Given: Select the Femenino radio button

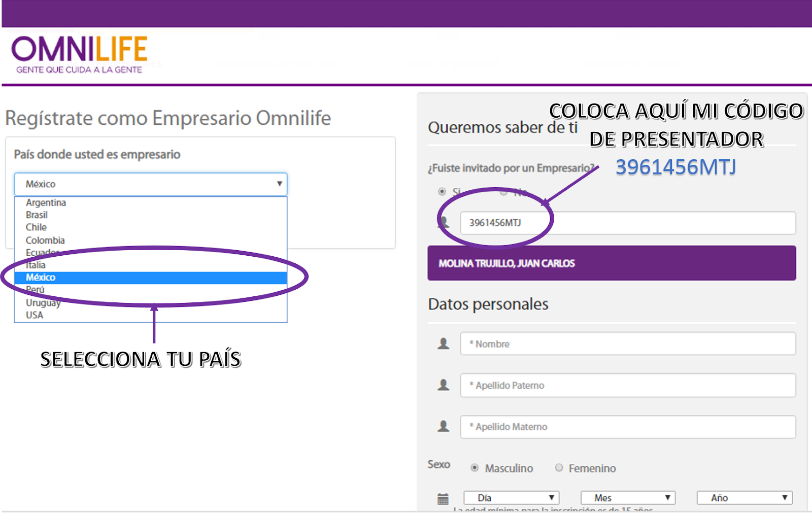Looking at the screenshot, I should point(559,468).
